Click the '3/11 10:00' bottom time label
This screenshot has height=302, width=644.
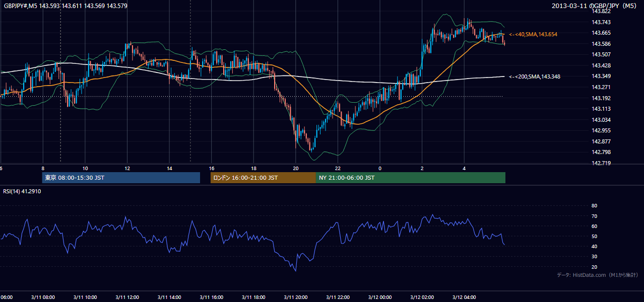point(85,297)
